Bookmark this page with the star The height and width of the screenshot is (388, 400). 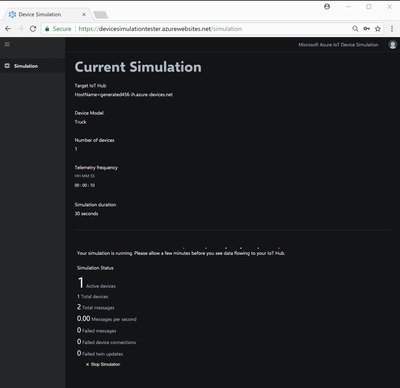click(x=378, y=29)
